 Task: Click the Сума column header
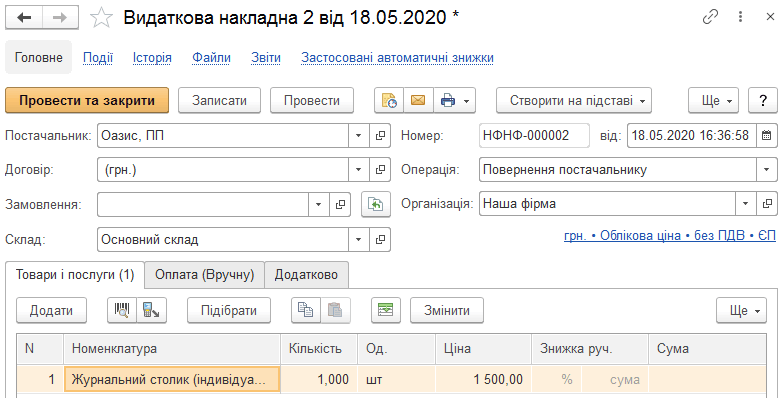(x=707, y=349)
